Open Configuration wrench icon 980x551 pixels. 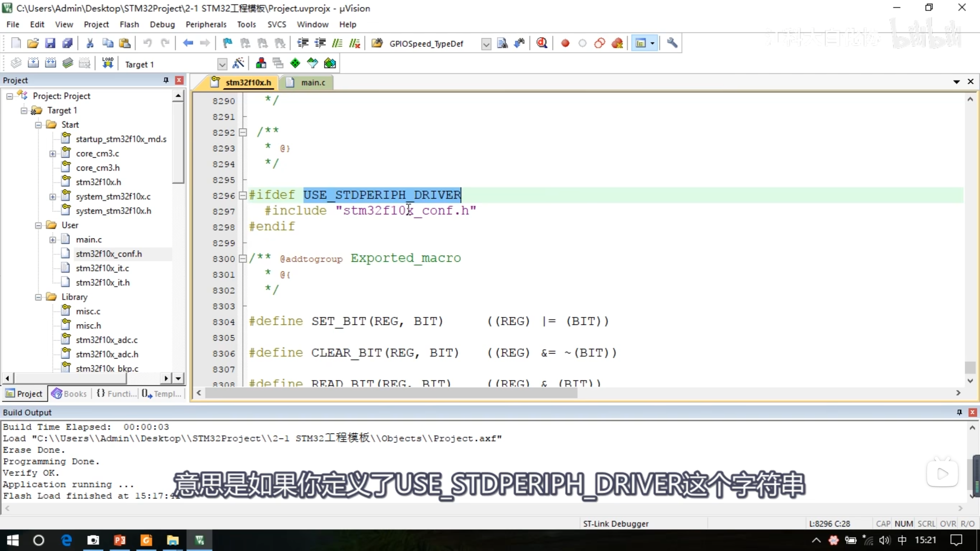click(x=672, y=43)
